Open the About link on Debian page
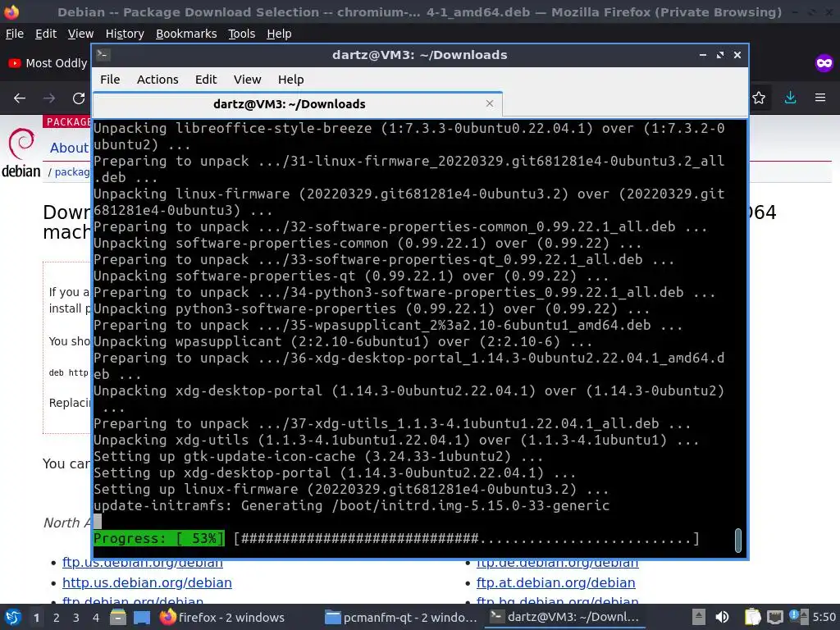840x630 pixels. (x=69, y=148)
